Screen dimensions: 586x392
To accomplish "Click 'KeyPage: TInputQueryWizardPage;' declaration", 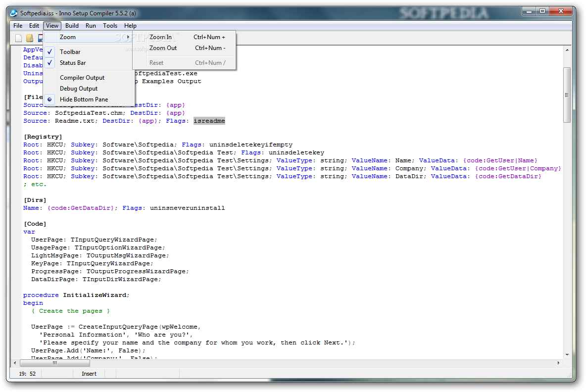I will click(93, 263).
